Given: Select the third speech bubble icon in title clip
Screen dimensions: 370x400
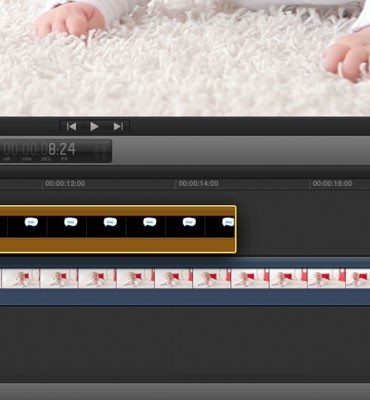Looking at the screenshot, I should click(x=110, y=222).
